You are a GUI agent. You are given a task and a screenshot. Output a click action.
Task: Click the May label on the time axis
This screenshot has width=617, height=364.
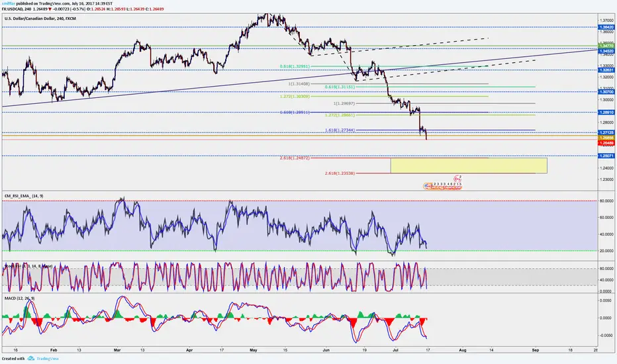point(253,350)
